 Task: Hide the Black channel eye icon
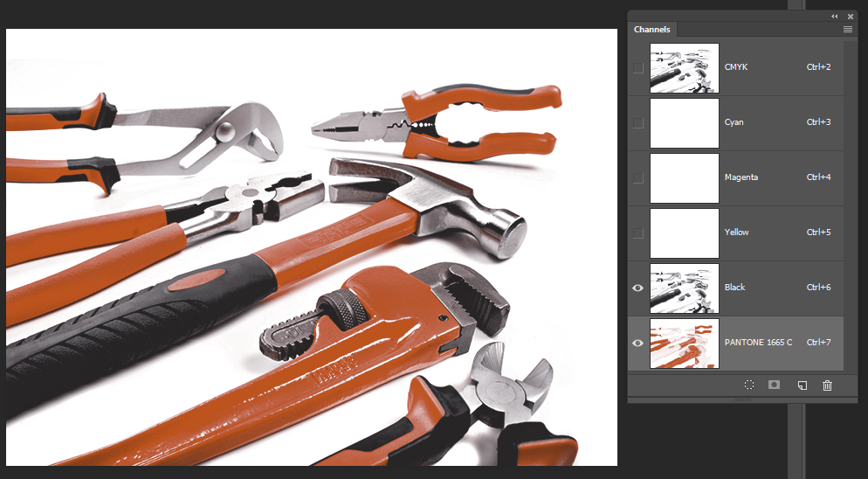[x=637, y=288]
